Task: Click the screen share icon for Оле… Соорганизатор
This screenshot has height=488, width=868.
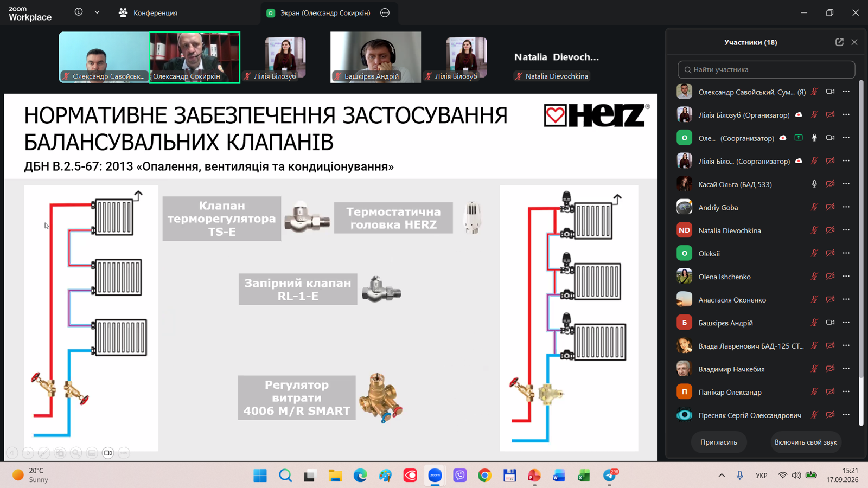Action: [799, 138]
